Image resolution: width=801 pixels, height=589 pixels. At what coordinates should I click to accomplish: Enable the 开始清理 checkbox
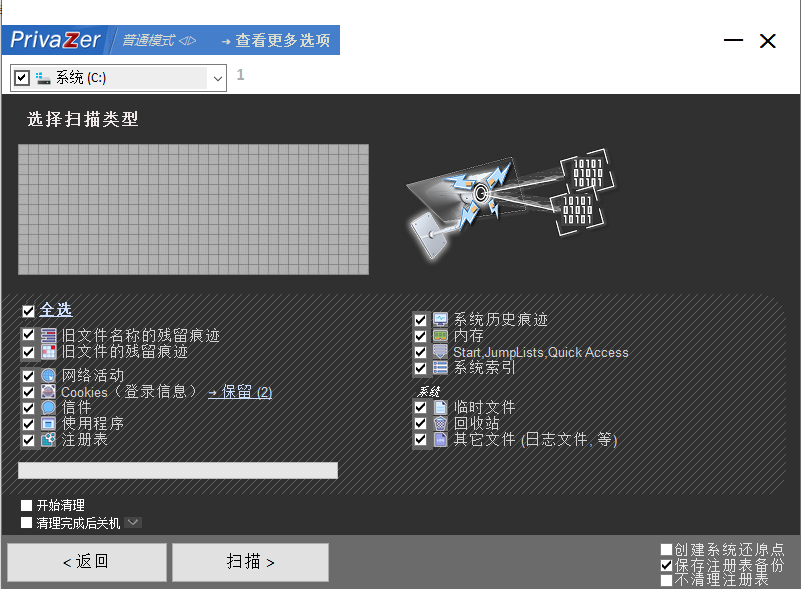pyautogui.click(x=27, y=506)
